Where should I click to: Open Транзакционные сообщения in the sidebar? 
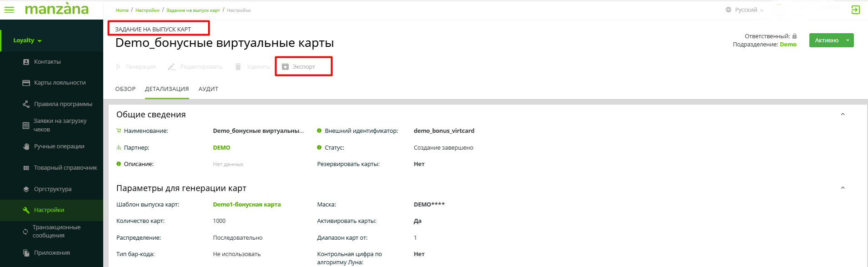coord(56,232)
